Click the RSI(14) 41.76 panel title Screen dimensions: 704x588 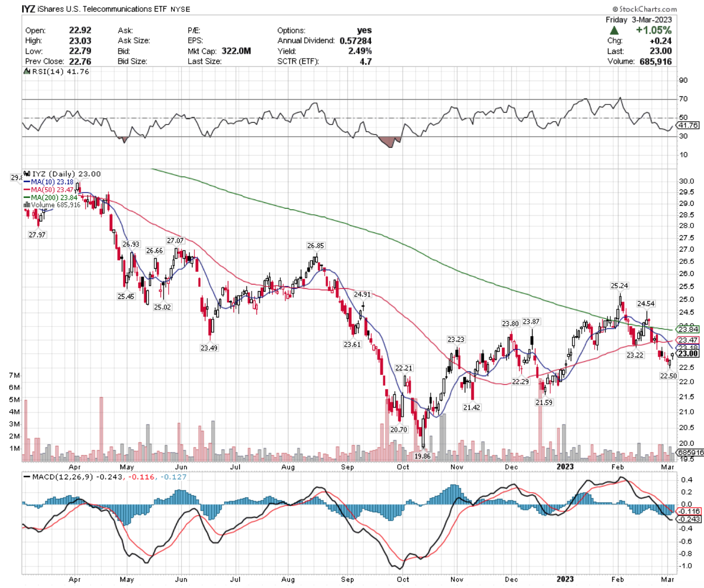tap(61, 72)
